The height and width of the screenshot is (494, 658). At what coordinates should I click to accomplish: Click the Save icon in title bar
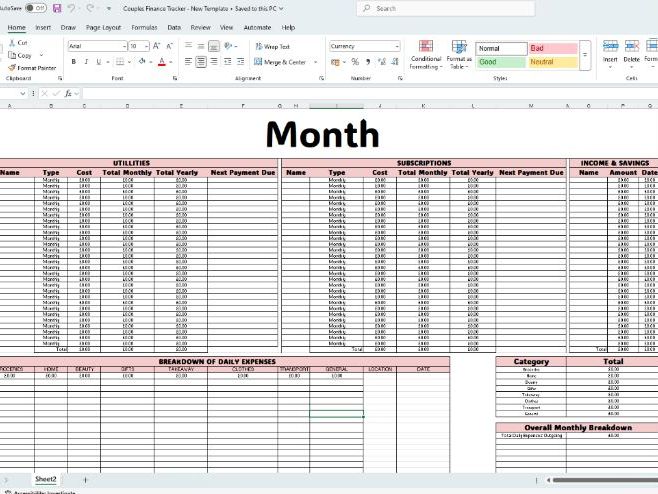click(57, 8)
